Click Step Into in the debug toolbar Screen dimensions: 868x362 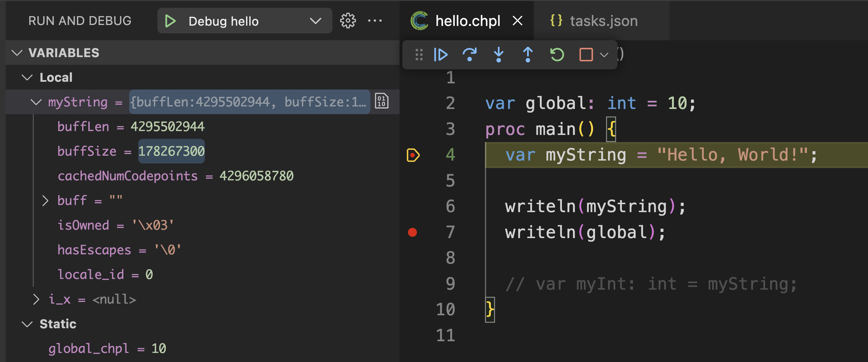(499, 54)
